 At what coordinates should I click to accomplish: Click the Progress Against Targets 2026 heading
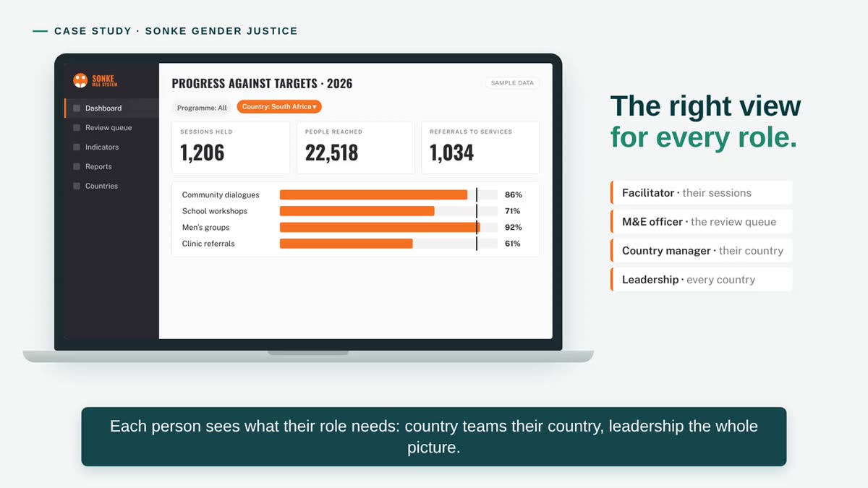(263, 84)
